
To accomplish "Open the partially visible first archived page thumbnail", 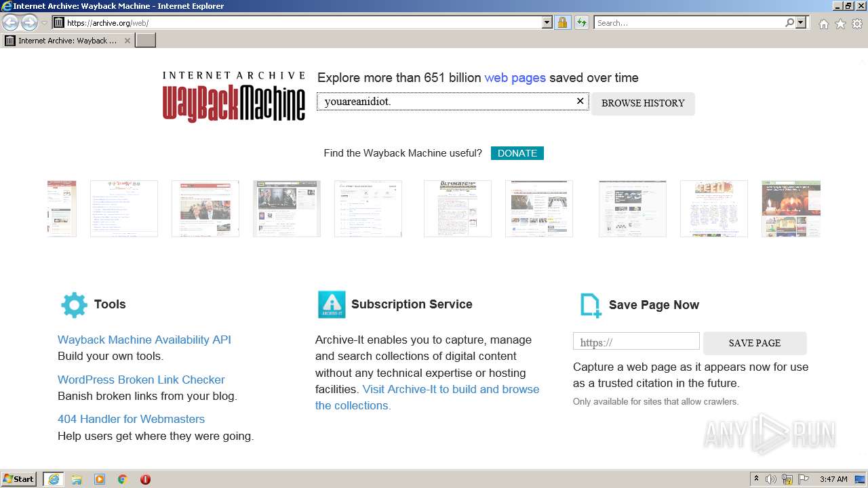I will click(62, 209).
